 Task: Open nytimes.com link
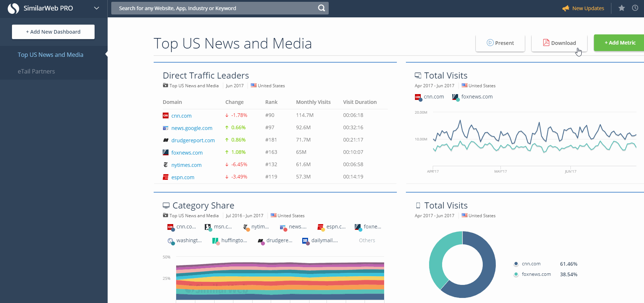pyautogui.click(x=186, y=165)
